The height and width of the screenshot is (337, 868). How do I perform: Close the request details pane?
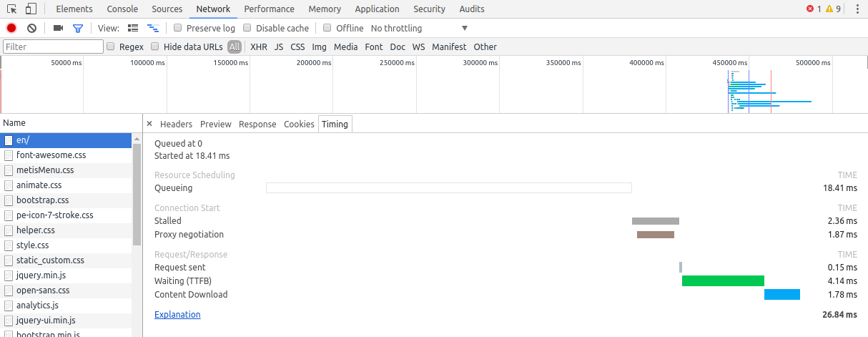tap(149, 124)
